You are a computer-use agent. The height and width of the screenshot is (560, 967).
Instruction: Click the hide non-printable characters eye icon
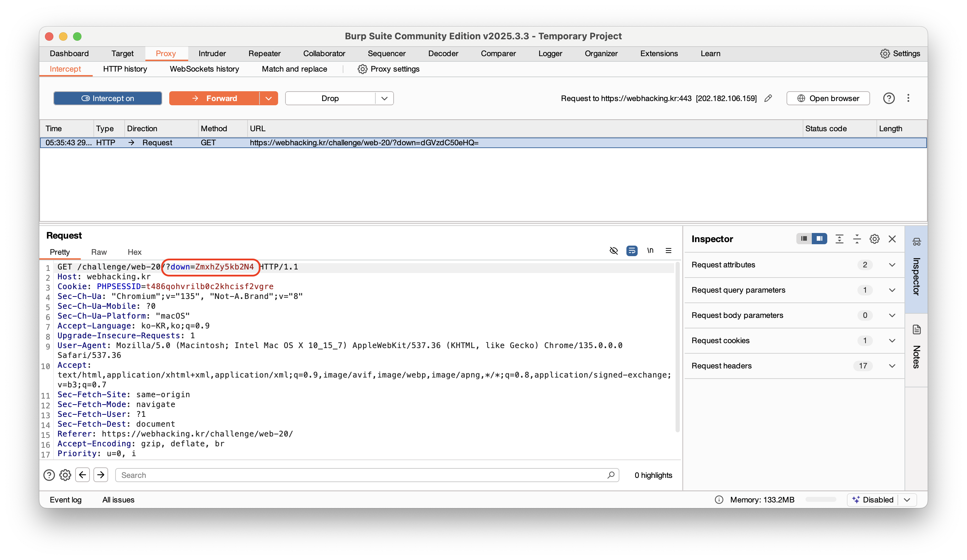[x=613, y=251]
